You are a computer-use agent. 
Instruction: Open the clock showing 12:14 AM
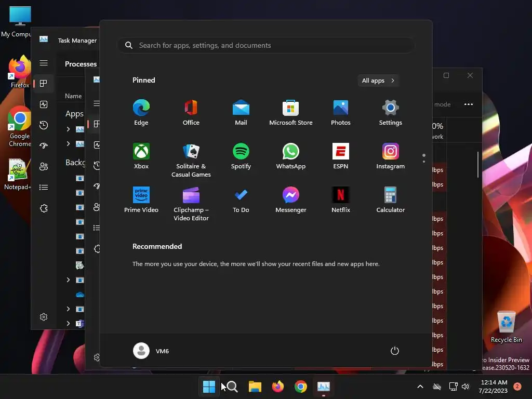[x=494, y=387]
